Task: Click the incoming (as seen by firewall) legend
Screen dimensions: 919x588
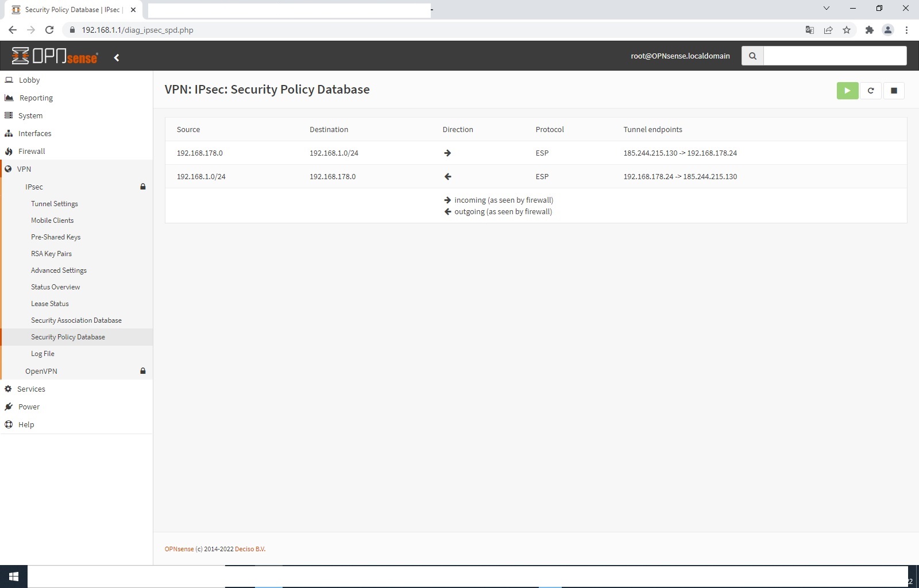Action: point(499,200)
